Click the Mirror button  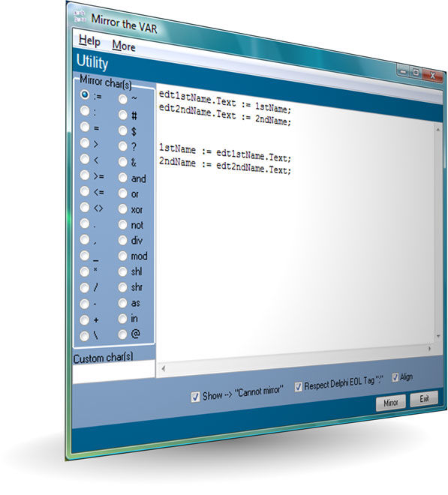[391, 403]
